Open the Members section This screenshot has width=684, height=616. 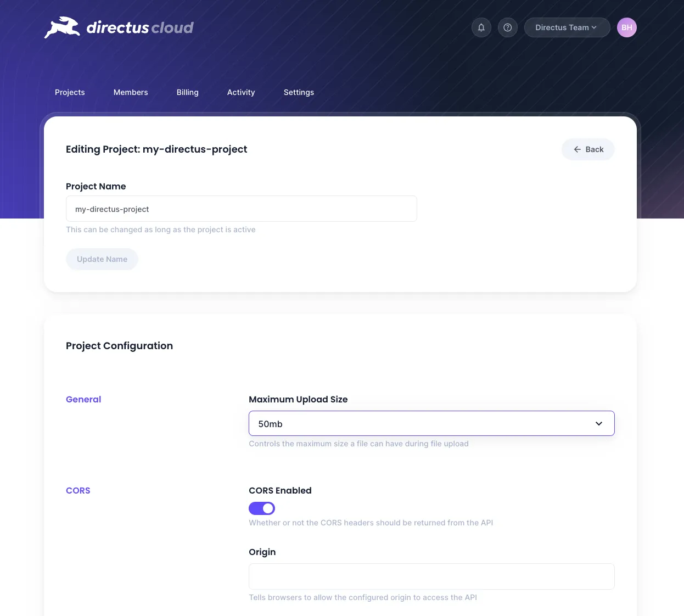tap(131, 92)
